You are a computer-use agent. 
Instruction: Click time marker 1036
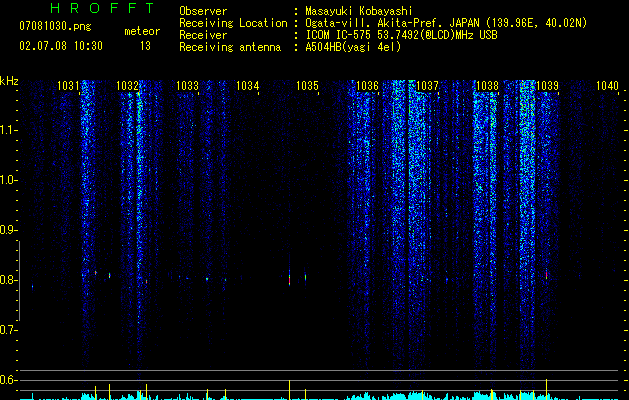(367, 86)
